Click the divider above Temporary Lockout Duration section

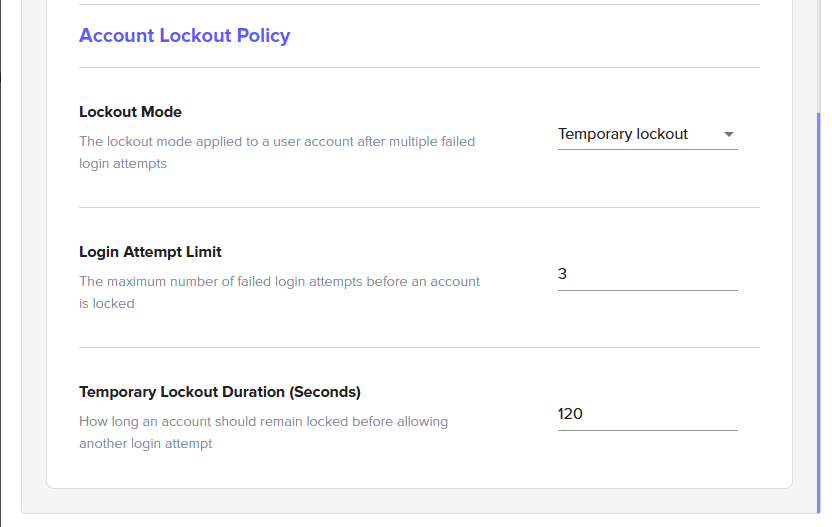tap(419, 348)
